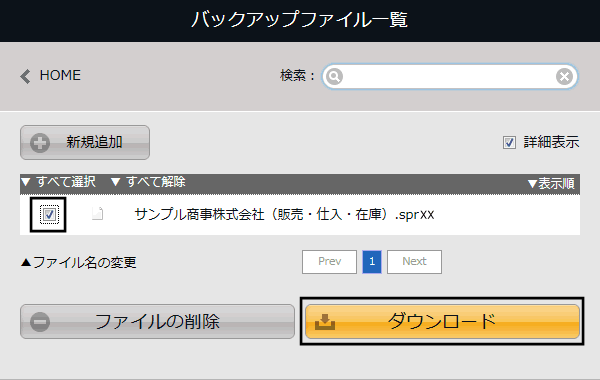Select page 1 in pagination
The image size is (600, 380).
372,262
